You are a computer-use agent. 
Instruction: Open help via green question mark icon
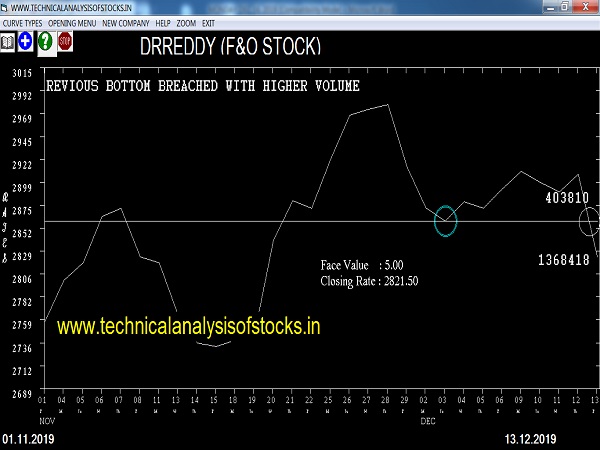(45, 42)
